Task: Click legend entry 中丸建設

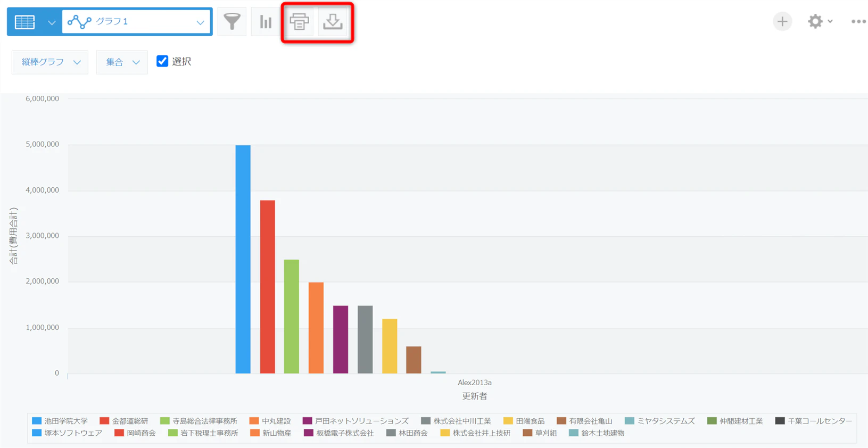Action: tap(270, 421)
